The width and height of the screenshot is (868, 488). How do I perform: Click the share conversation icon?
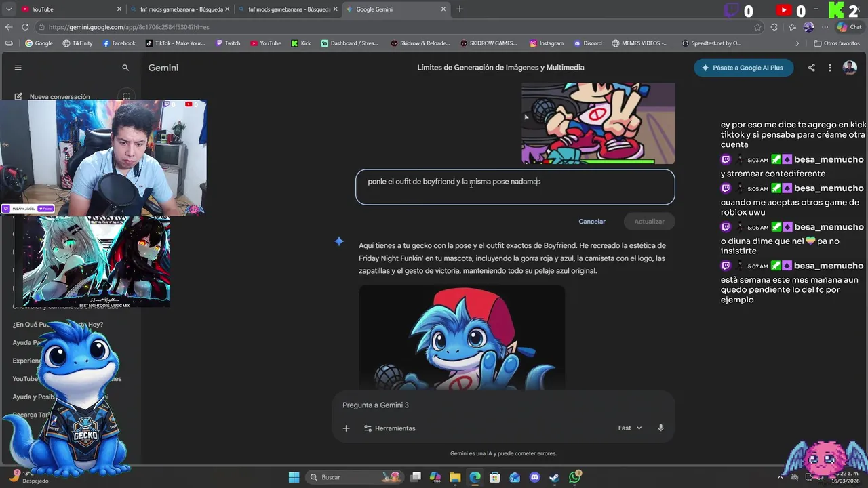[811, 68]
